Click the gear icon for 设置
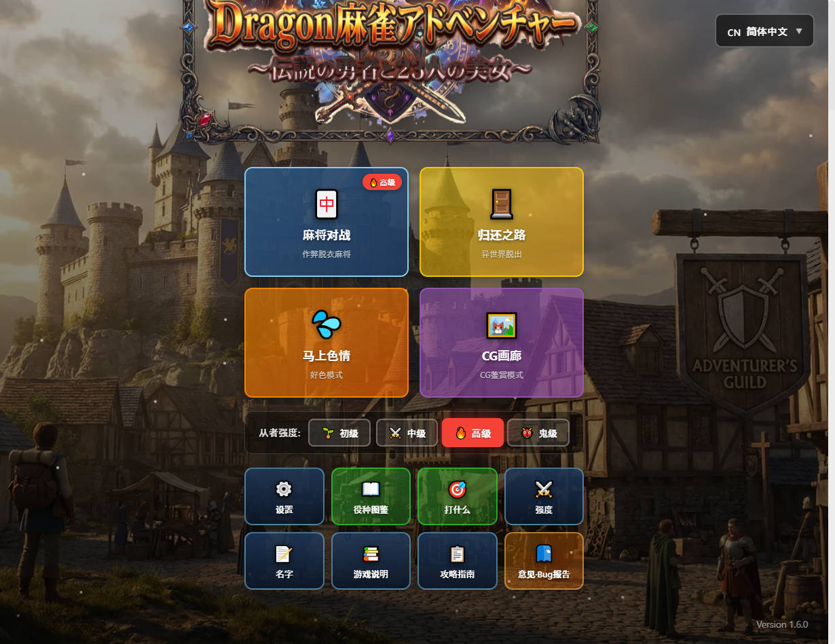Image resolution: width=835 pixels, height=644 pixels. pyautogui.click(x=284, y=489)
